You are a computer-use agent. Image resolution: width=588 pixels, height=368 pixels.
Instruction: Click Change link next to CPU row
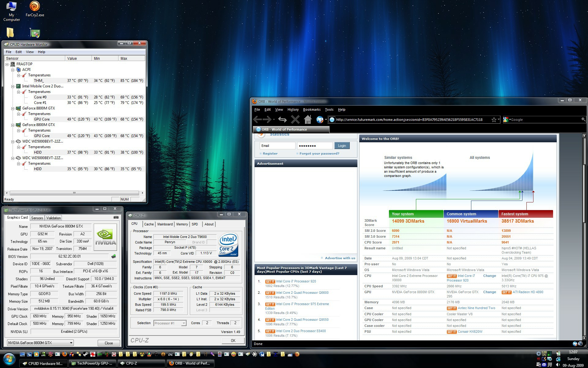tap(489, 276)
